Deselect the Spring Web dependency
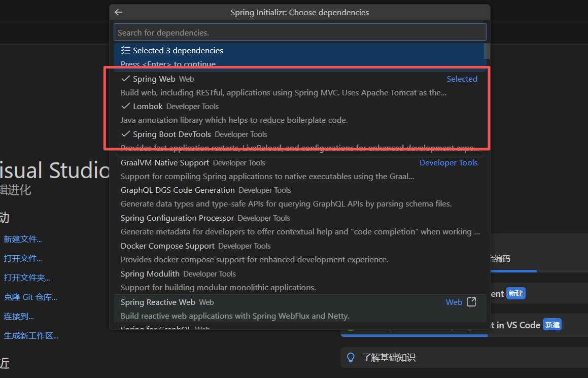This screenshot has width=588, height=378. (x=154, y=79)
